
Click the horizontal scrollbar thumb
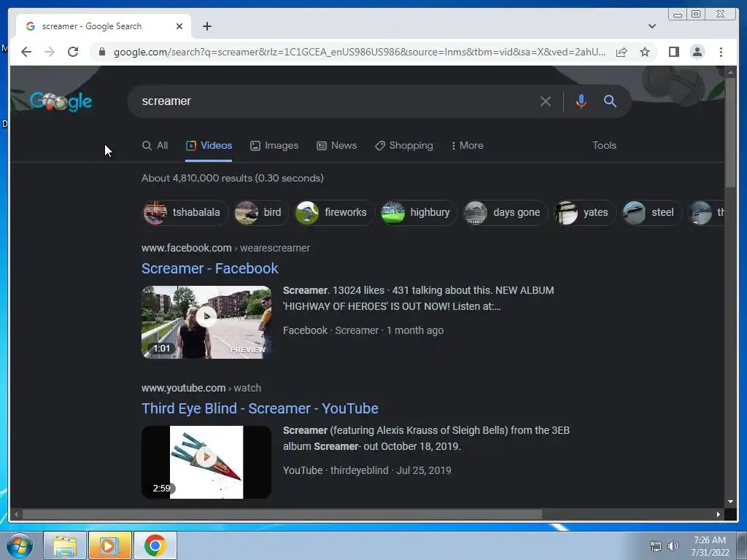[282, 514]
